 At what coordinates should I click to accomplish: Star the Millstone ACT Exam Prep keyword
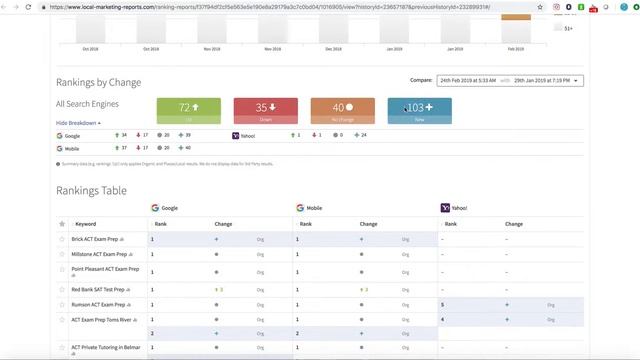(x=62, y=254)
